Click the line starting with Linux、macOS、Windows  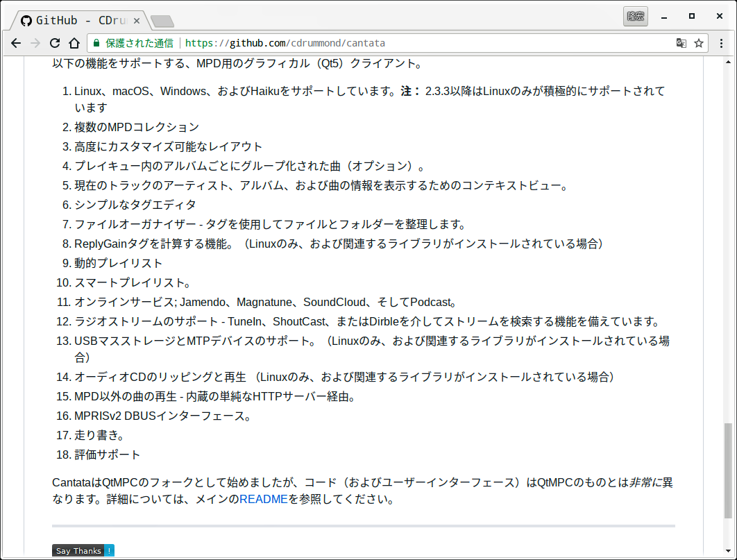[370, 99]
